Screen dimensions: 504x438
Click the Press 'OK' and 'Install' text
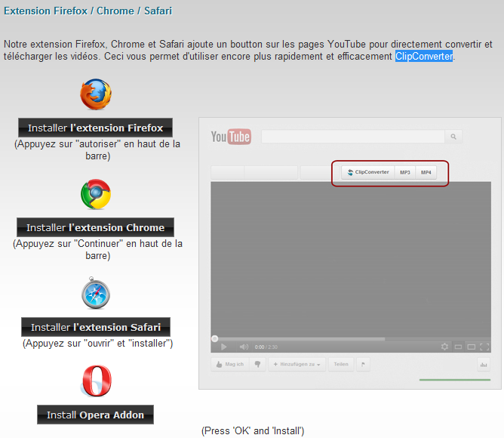[x=253, y=430]
